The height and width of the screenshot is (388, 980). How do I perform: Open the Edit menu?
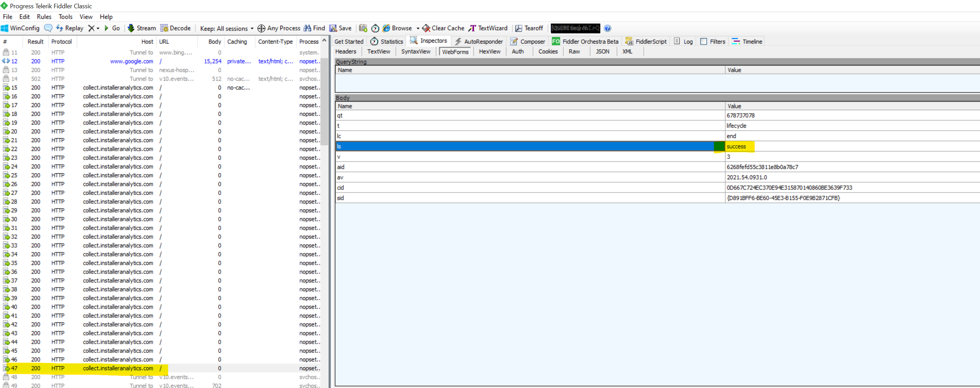coord(24,17)
